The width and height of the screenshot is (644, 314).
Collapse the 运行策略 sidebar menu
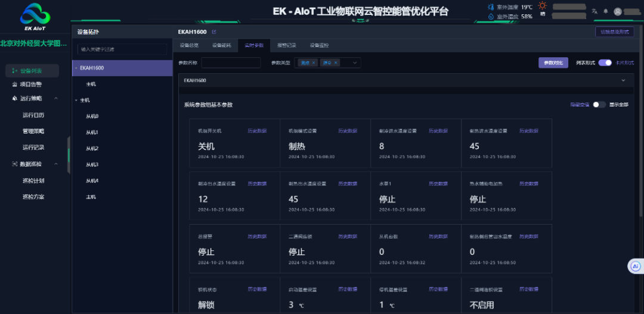click(56, 98)
